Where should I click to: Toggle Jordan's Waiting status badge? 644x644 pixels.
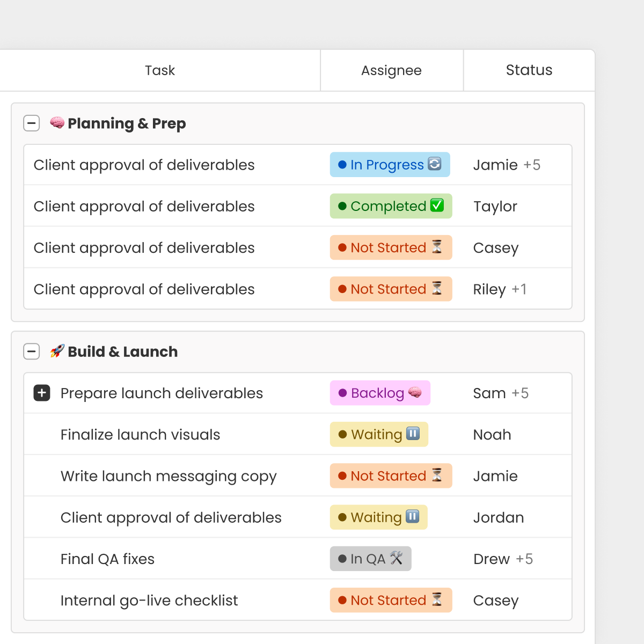pyautogui.click(x=378, y=517)
